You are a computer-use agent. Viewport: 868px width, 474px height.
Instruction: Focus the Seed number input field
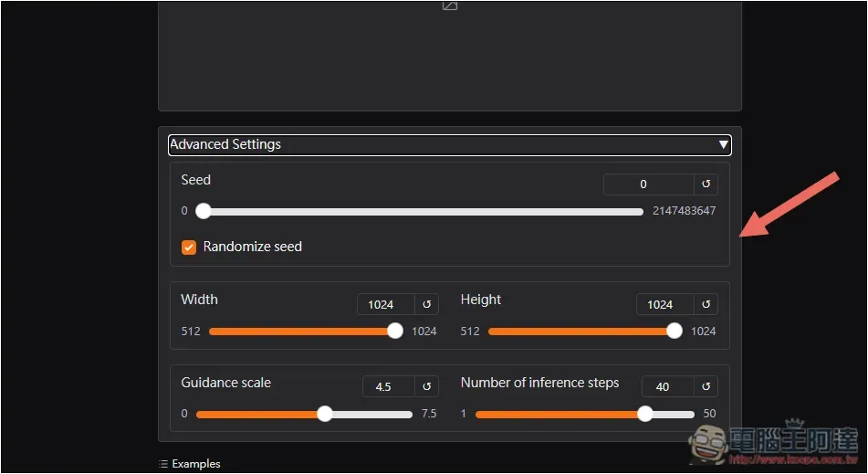(649, 184)
